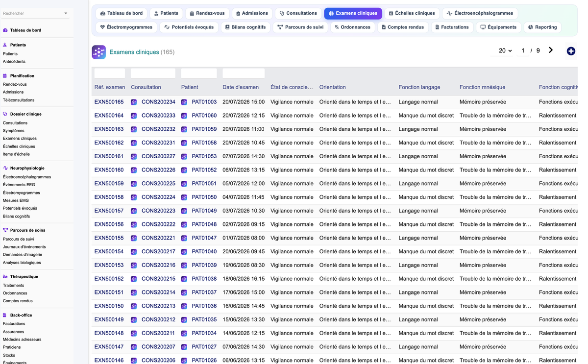Open the Tableau de bord tab
The image size is (588, 364).
click(121, 13)
